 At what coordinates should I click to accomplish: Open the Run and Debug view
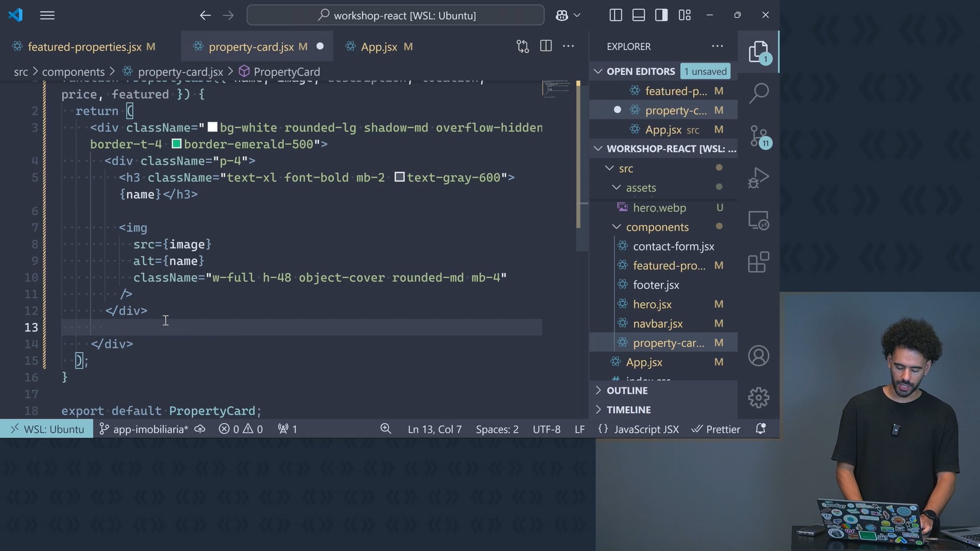758,178
